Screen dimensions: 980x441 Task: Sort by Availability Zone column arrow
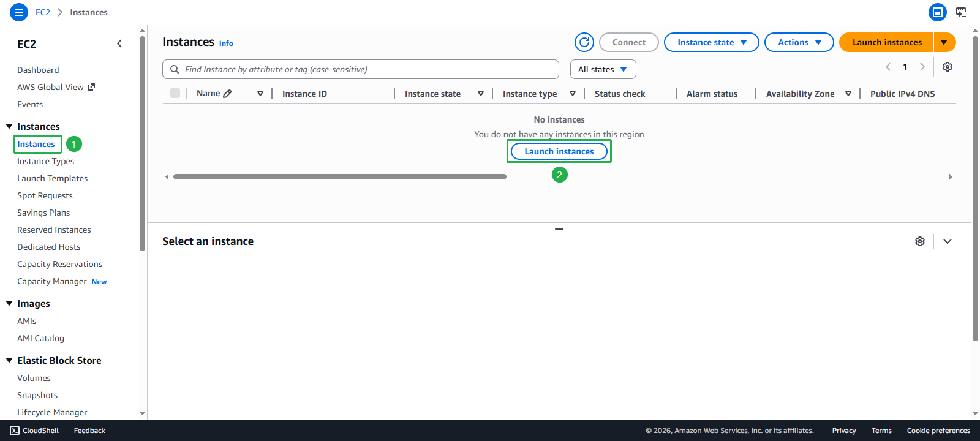tap(848, 94)
